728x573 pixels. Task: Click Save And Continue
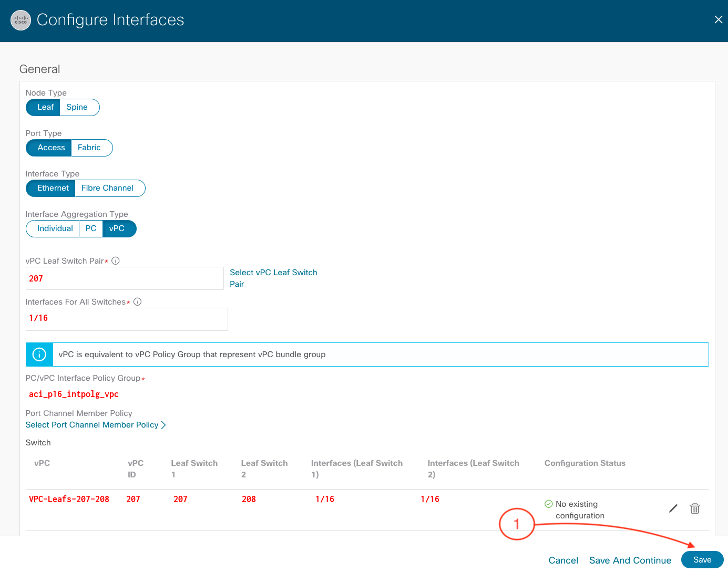pyautogui.click(x=630, y=560)
